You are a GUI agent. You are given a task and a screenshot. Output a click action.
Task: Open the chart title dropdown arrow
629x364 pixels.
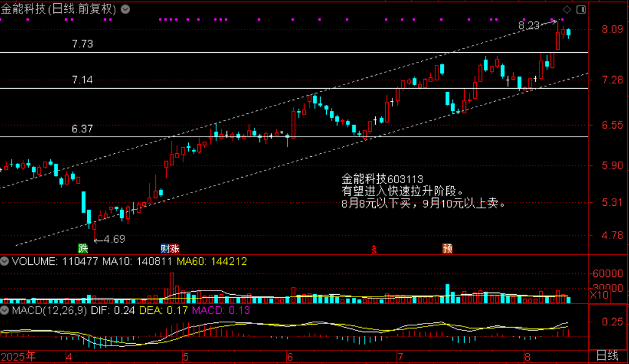(125, 9)
